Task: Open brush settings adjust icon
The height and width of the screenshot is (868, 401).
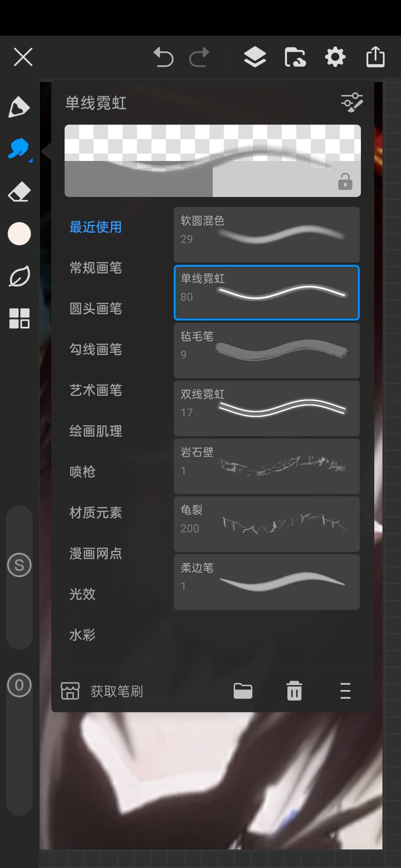Action: 352,102
